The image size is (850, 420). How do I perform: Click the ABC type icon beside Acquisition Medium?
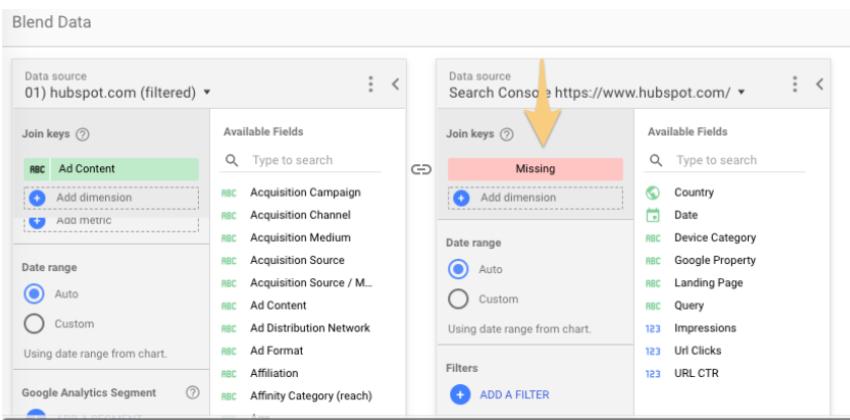click(x=229, y=238)
